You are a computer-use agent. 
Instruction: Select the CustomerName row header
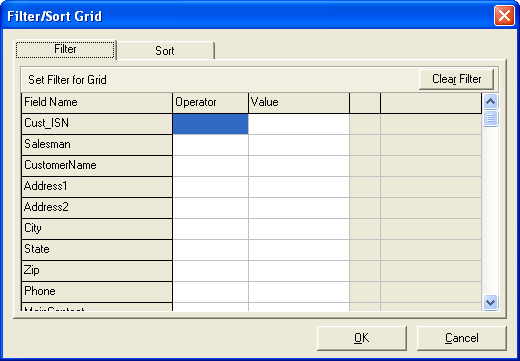(97, 166)
